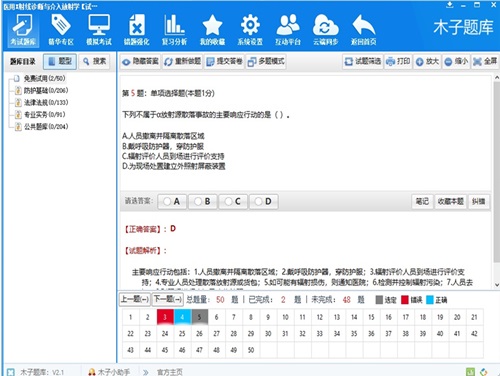Select answer option C radio button
This screenshot has width=500, height=376.
233,201
